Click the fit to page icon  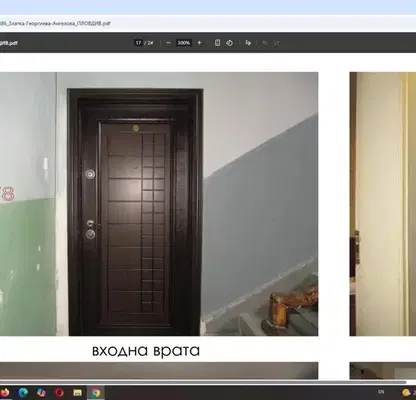click(217, 43)
